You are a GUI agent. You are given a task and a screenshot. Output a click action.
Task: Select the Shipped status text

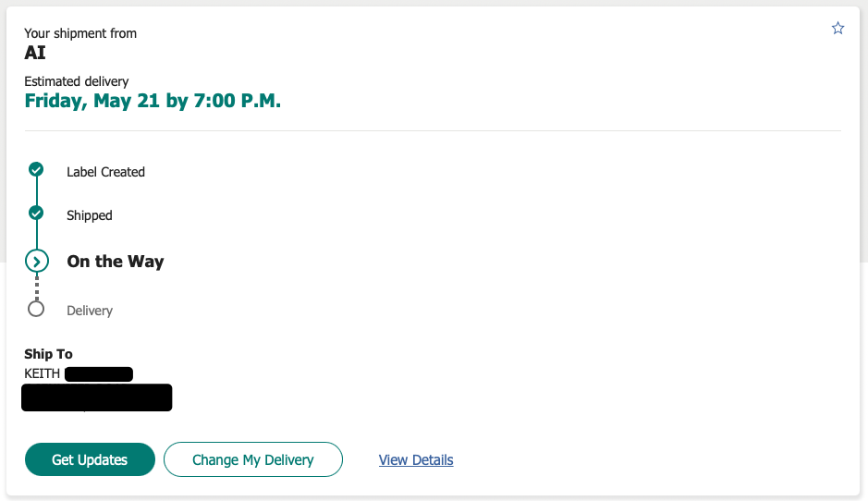[x=89, y=215]
